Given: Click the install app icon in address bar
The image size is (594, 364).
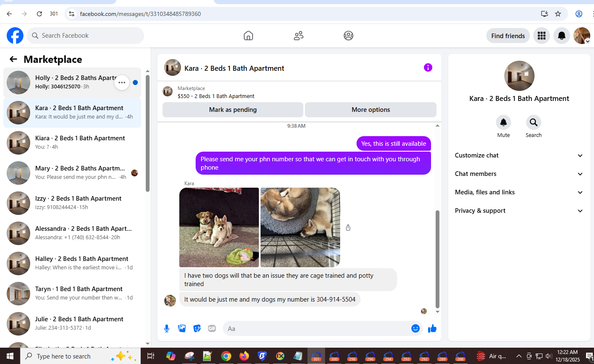Looking at the screenshot, I should pyautogui.click(x=545, y=14).
